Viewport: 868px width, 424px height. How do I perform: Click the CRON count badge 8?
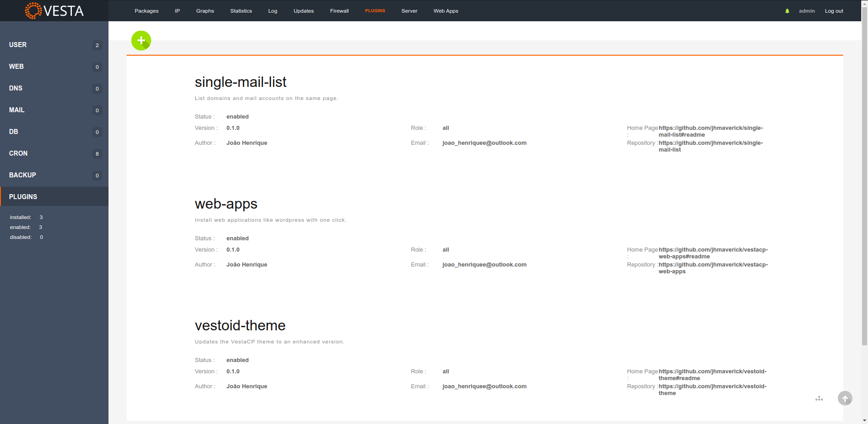(97, 154)
